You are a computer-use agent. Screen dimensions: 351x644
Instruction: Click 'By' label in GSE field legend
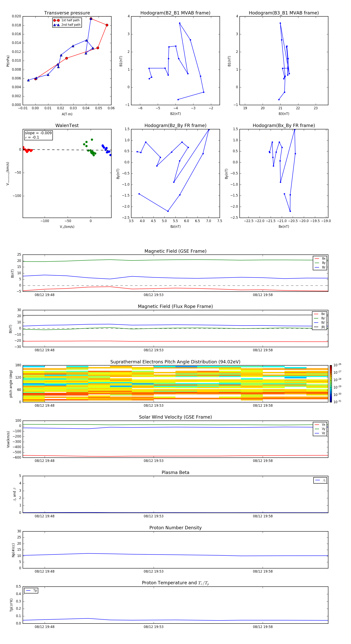click(x=324, y=263)
